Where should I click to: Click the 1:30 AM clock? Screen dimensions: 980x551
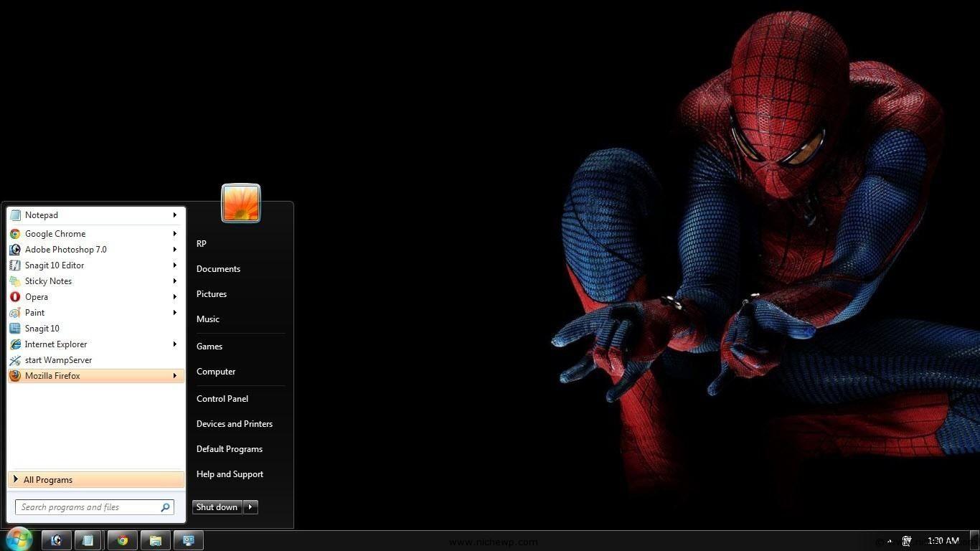click(x=943, y=541)
